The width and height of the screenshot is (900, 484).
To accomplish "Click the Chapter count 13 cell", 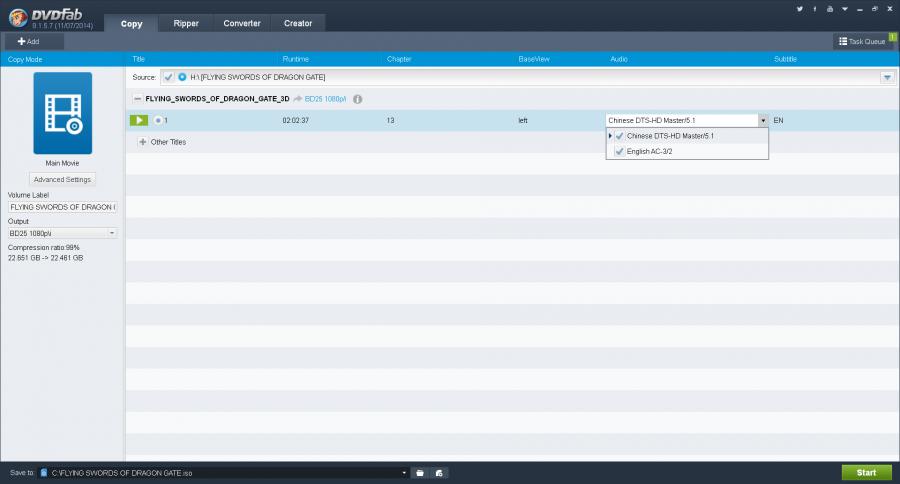I will click(x=390, y=121).
